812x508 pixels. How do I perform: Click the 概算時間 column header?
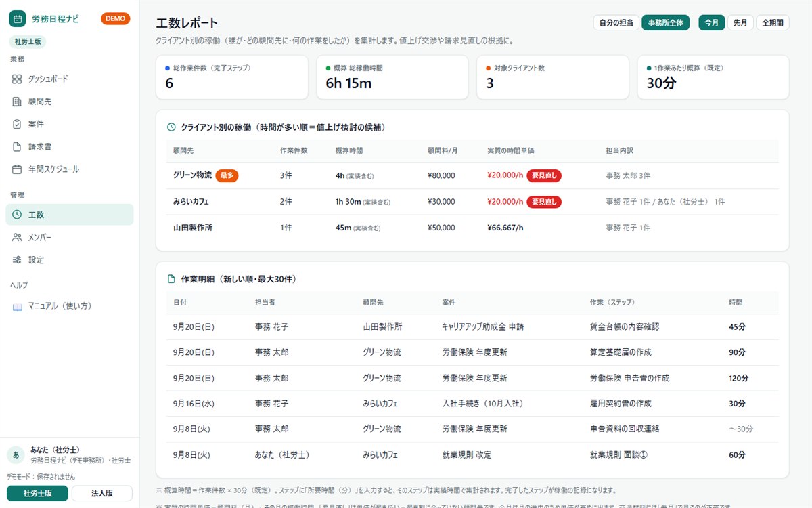(x=348, y=150)
